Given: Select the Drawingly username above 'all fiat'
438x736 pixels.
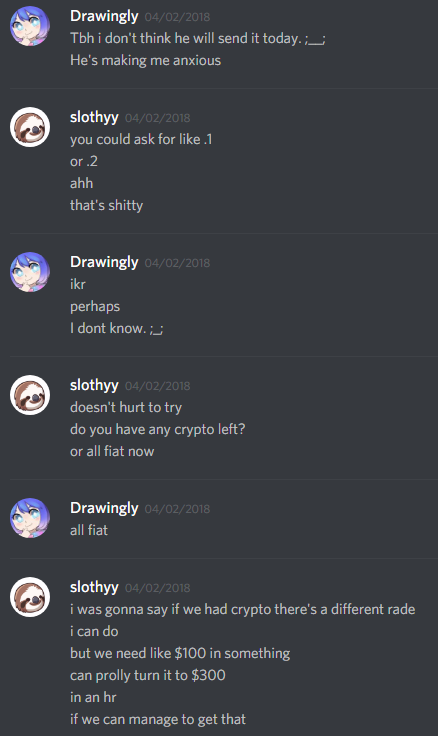Looking at the screenshot, I should click(x=104, y=508).
